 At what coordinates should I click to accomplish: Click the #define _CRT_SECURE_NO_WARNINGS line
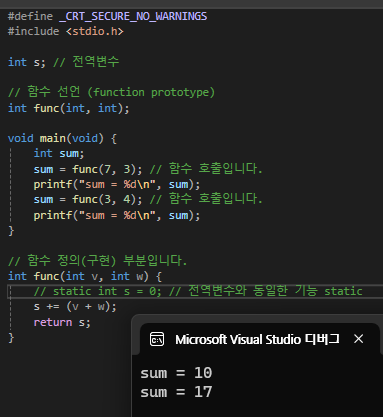click(x=107, y=16)
